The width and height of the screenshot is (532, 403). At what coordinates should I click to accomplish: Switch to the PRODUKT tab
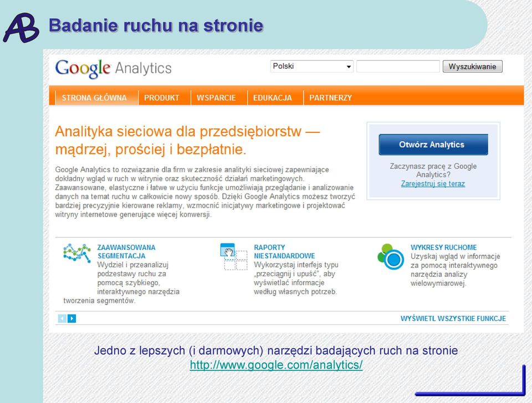click(x=161, y=97)
